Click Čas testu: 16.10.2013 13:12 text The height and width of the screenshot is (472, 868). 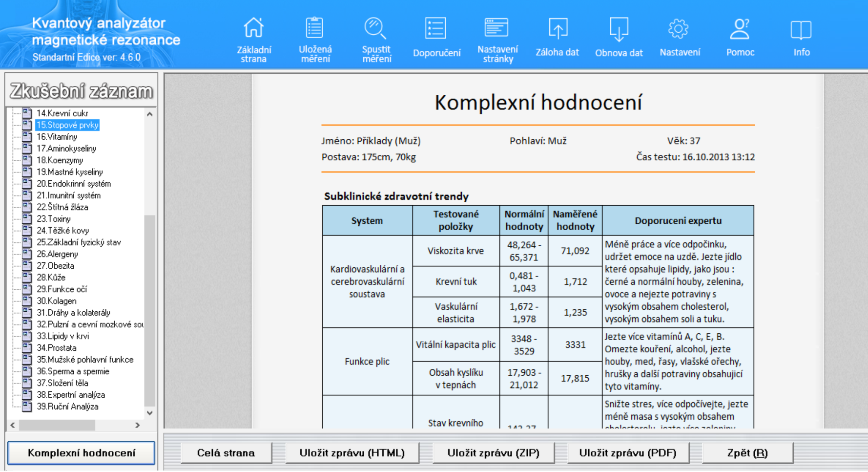tap(695, 157)
